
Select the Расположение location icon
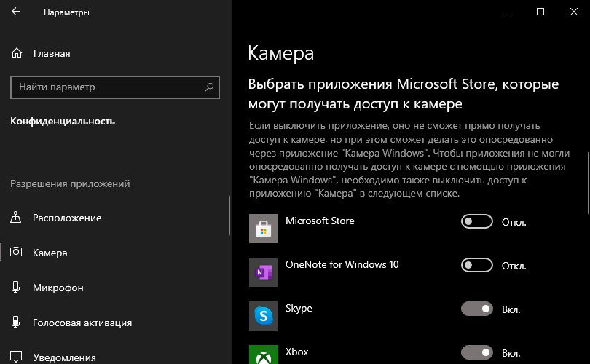(x=16, y=218)
